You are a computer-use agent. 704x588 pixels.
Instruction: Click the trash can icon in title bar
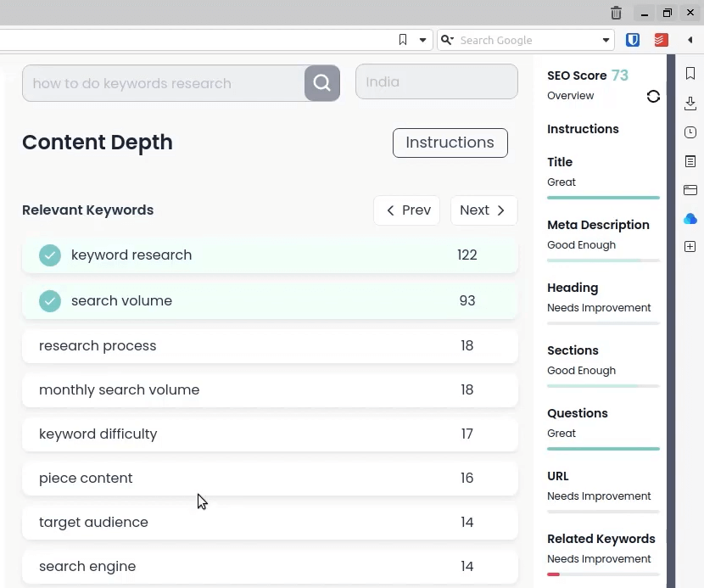617,13
